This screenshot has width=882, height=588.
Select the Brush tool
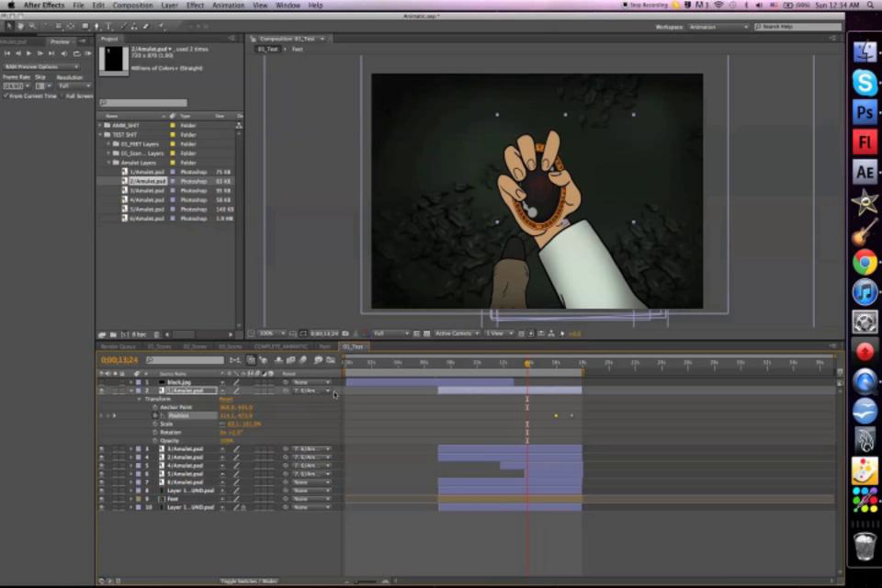(123, 26)
